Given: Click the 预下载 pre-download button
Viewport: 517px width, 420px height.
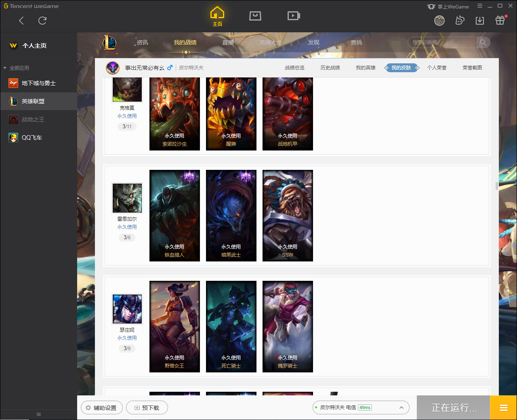Looking at the screenshot, I should [147, 408].
